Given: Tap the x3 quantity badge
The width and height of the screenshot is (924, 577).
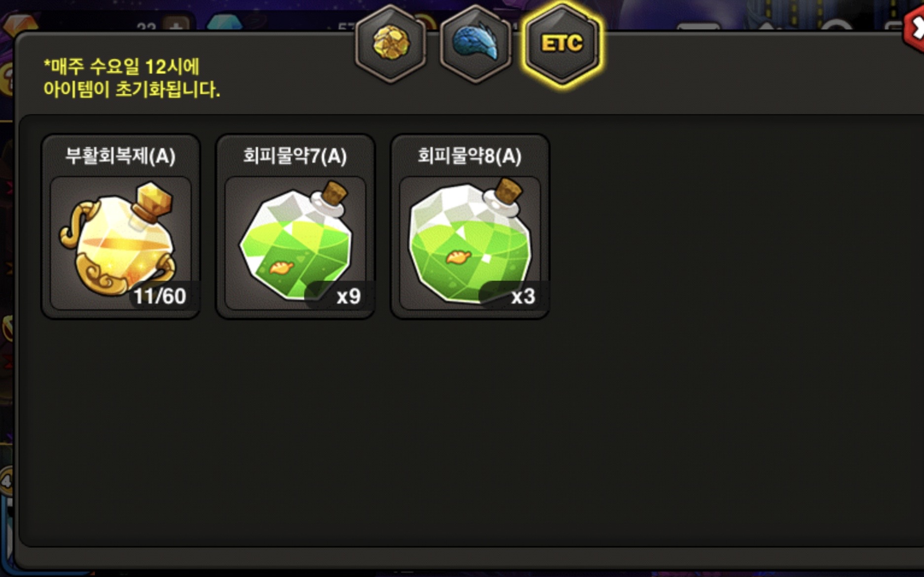Looking at the screenshot, I should pos(523,296).
